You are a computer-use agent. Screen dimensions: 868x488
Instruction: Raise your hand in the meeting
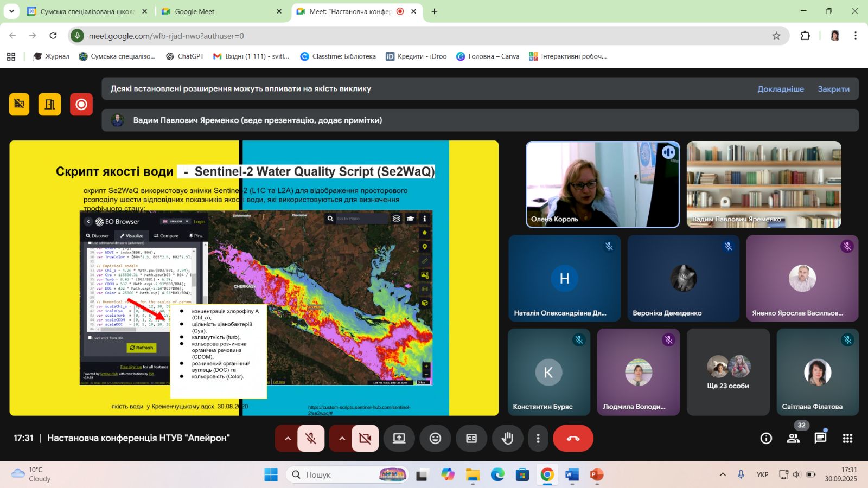507,438
